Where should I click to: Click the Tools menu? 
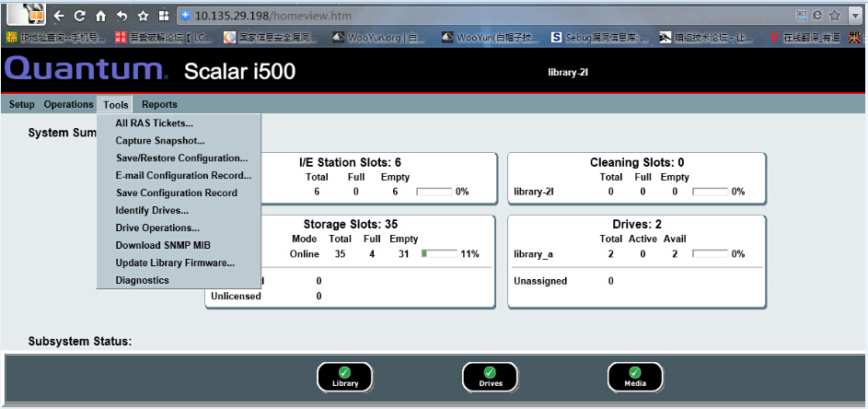point(116,104)
